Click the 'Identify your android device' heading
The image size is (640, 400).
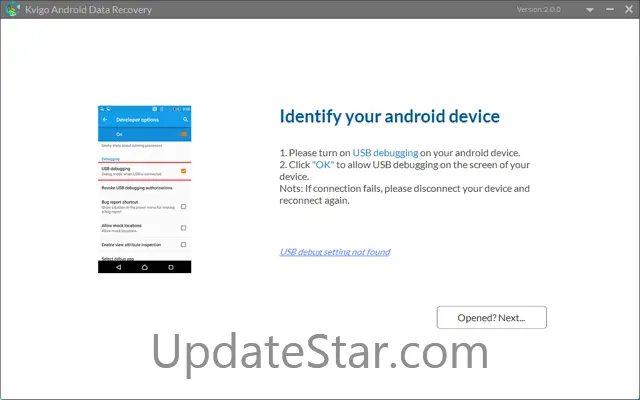click(x=389, y=117)
